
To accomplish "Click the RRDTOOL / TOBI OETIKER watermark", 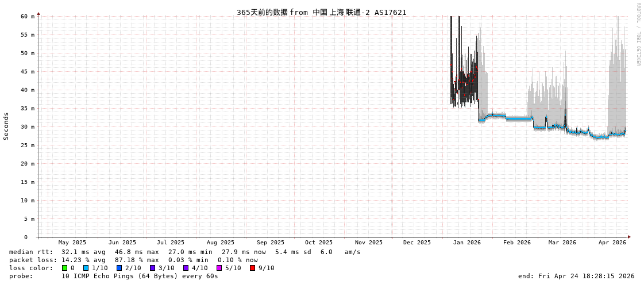I will 638,34.
